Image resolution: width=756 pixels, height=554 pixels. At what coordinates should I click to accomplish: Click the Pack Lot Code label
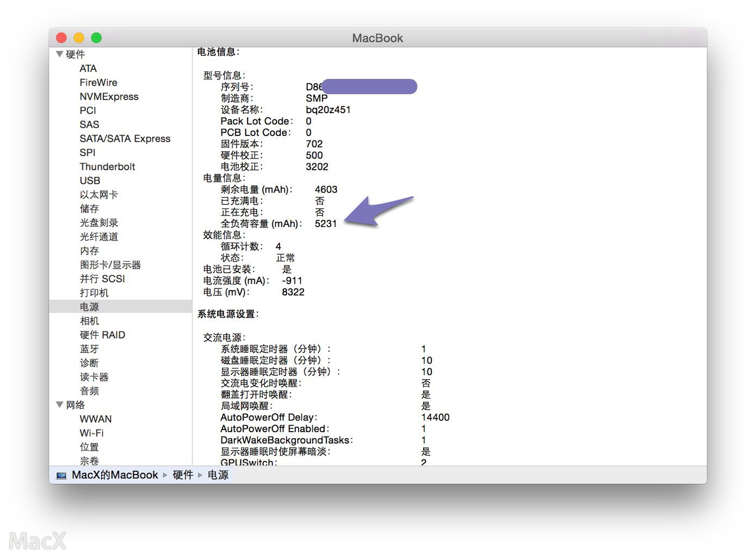256,121
